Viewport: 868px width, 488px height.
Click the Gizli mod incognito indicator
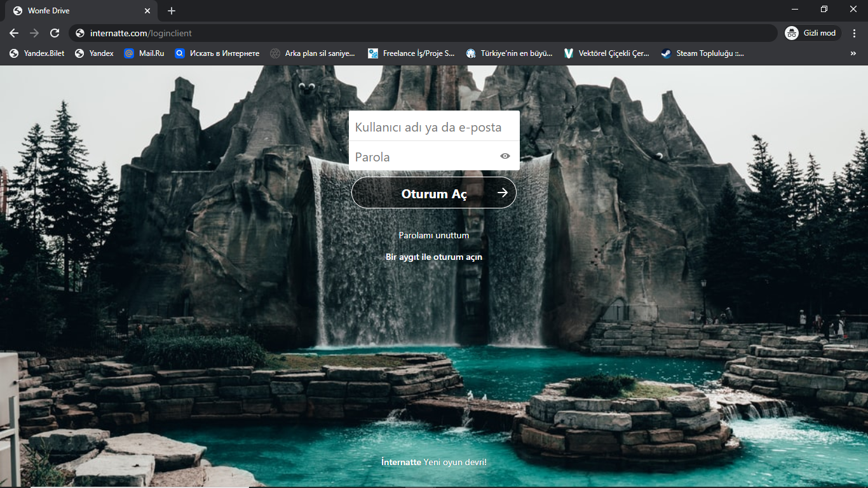click(x=813, y=33)
